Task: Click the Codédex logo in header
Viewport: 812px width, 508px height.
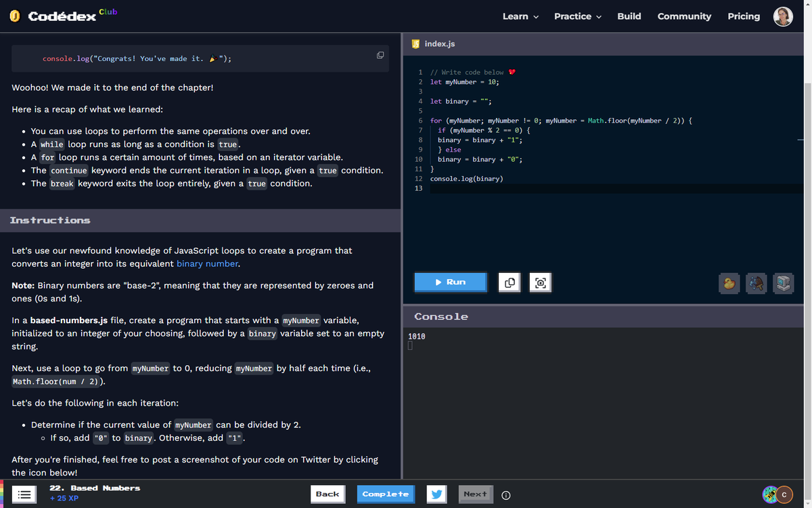Action: (x=53, y=16)
